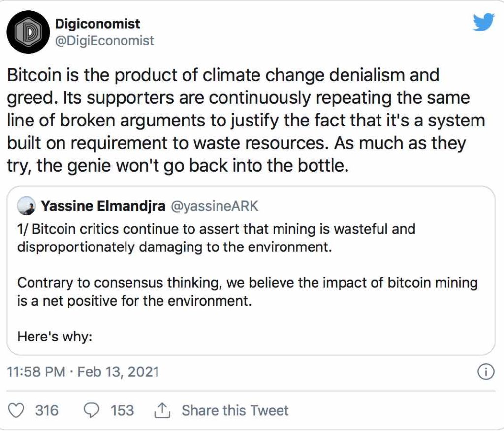504x431 pixels.
Task: Like the tweet with the heart icon
Action: (17, 410)
